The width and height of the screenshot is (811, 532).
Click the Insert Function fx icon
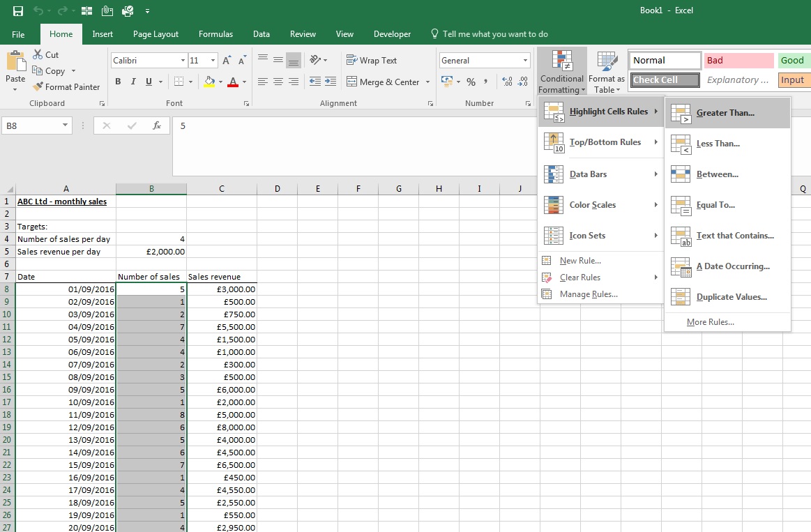[x=157, y=126]
